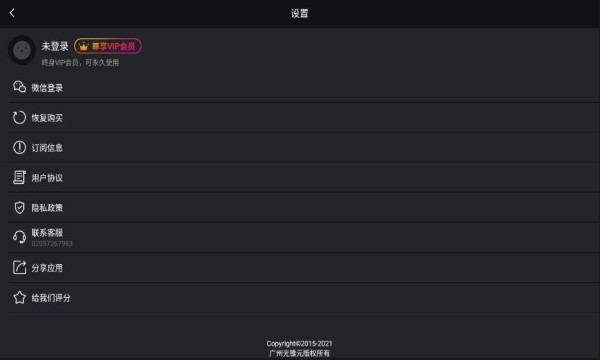Tap the default profile avatar
This screenshot has width=600, height=360.
pyautogui.click(x=22, y=50)
